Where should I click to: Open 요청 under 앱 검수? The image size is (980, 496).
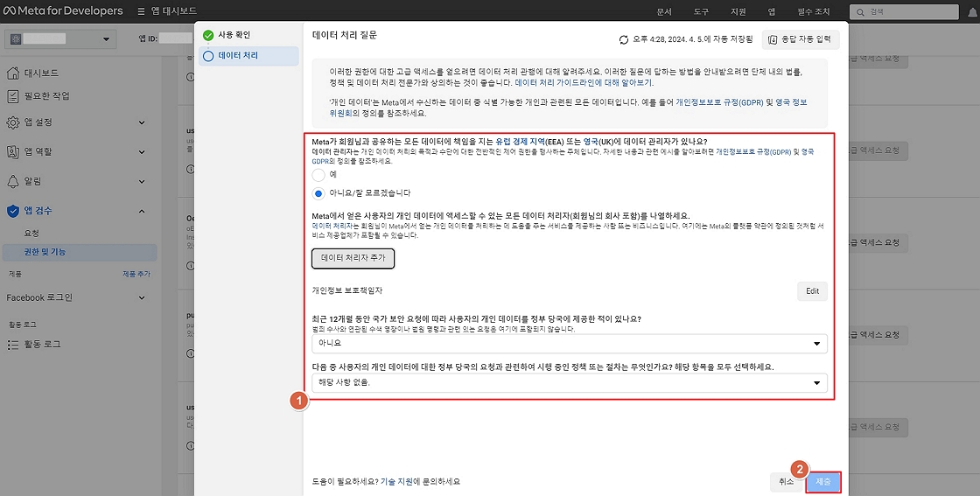(31, 233)
